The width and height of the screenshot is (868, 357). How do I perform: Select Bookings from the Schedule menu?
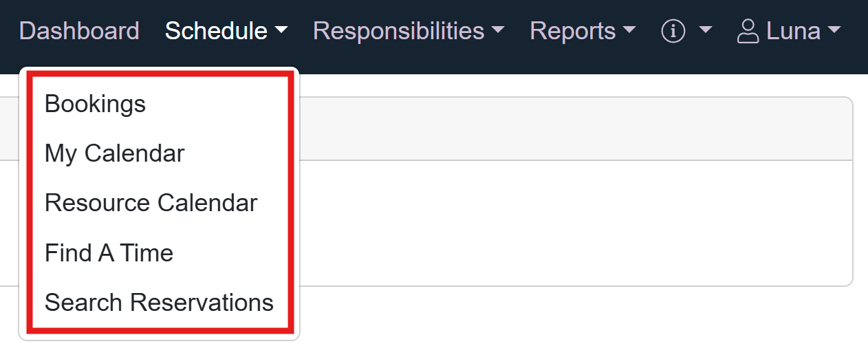(x=95, y=104)
